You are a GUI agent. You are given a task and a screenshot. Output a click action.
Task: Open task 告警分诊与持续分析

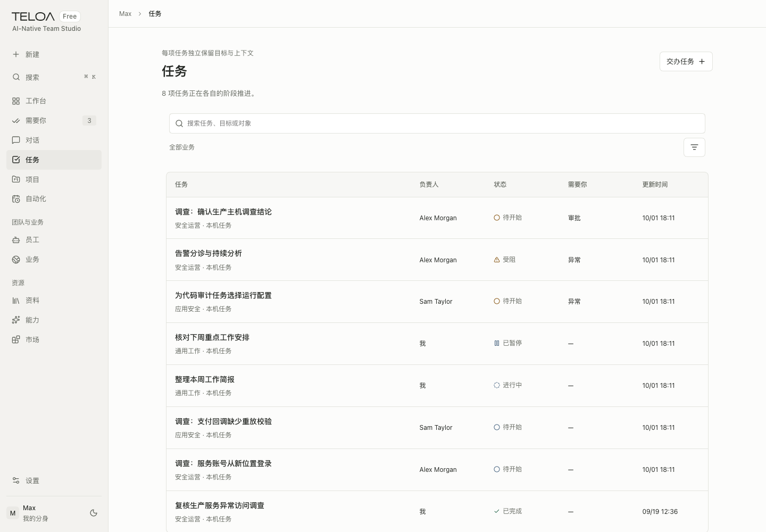(209, 253)
